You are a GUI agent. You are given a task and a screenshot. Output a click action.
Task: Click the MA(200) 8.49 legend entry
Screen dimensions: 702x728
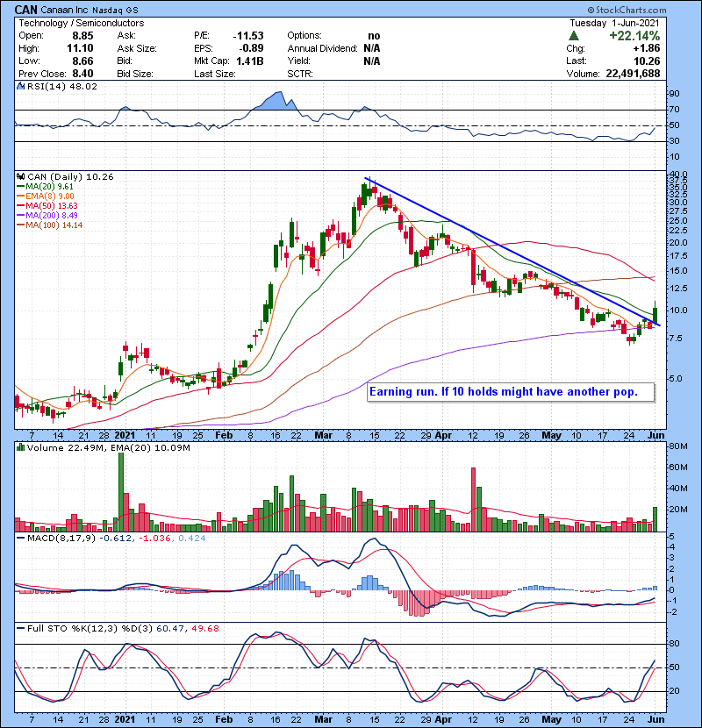[x=47, y=216]
